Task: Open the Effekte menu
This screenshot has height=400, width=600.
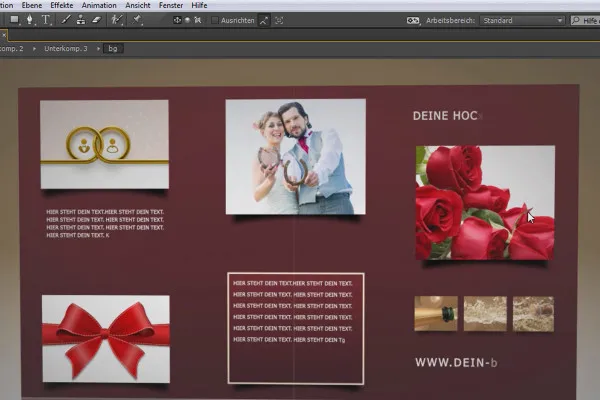Action: pyautogui.click(x=62, y=5)
